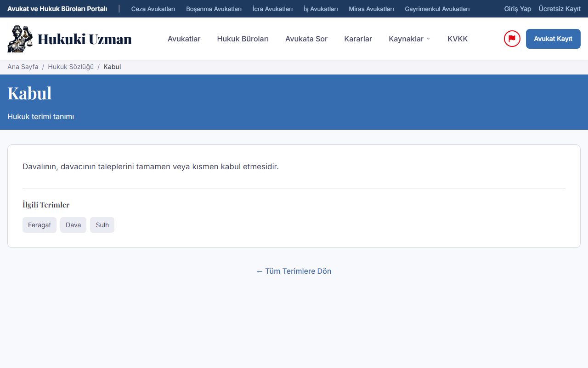The image size is (588, 368).
Task: Click the Giriş Yap link
Action: [x=518, y=9]
